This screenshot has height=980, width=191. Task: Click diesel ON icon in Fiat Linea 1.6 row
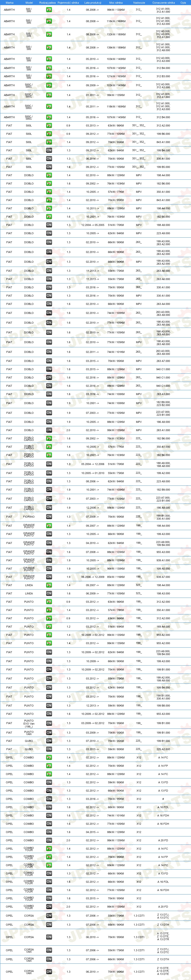49,593
